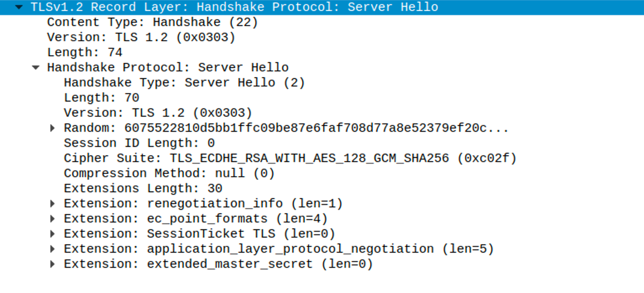Image resolution: width=644 pixels, height=293 pixels.
Task: Select the record Version: TLS 1.2 row
Action: (x=141, y=38)
